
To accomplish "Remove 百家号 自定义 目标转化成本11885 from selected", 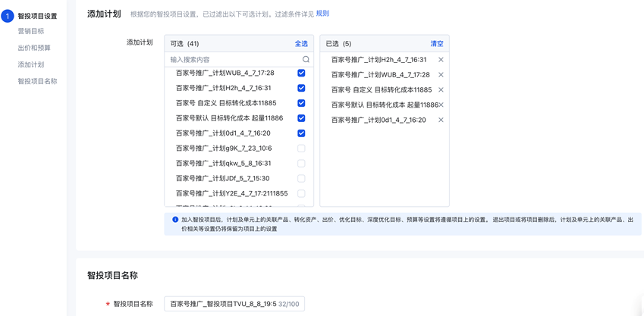I will (441, 90).
